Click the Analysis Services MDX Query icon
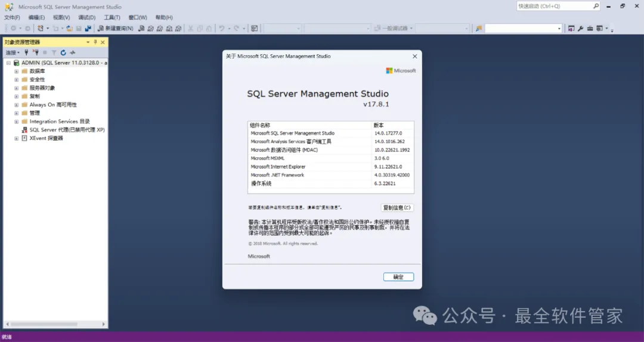 150,29
